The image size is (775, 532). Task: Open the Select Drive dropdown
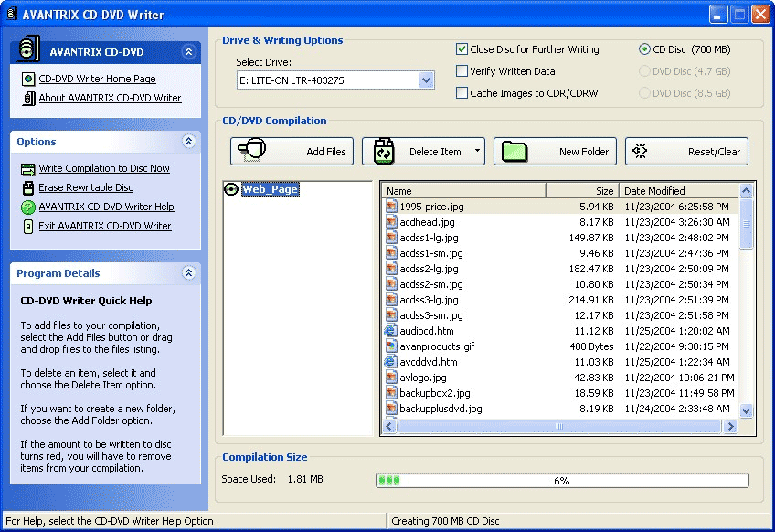[426, 80]
